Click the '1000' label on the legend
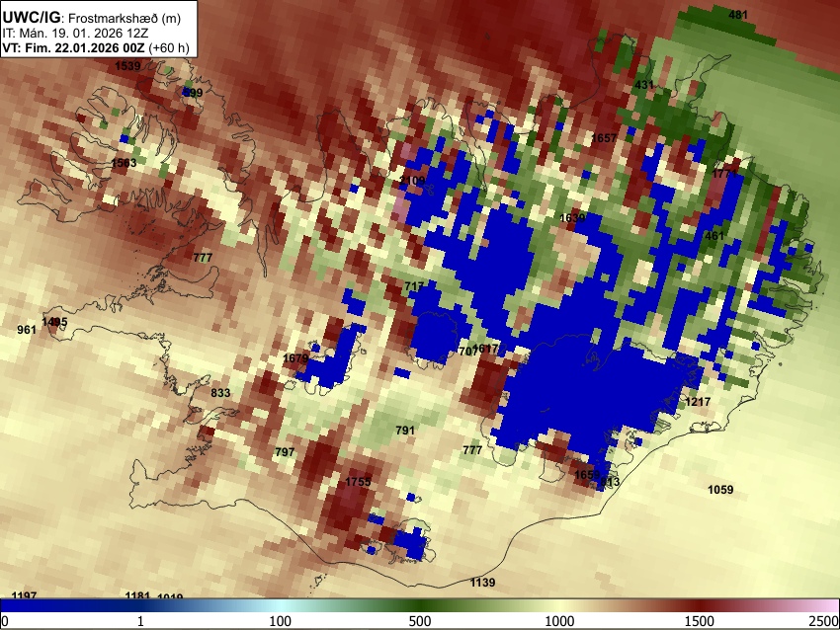Image resolution: width=840 pixels, height=630 pixels. [x=559, y=621]
